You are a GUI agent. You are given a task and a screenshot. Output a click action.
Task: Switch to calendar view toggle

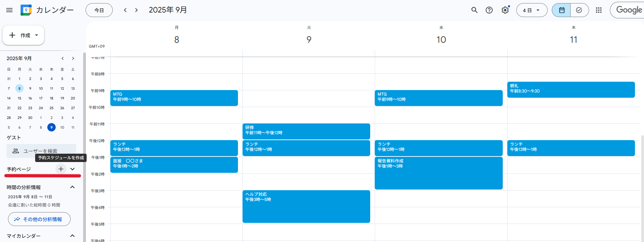[562, 10]
